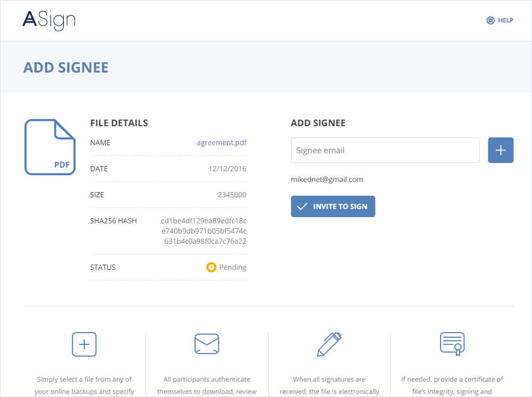Click the SHA256 hash value
The height and width of the screenshot is (397, 532).
coord(204,231)
